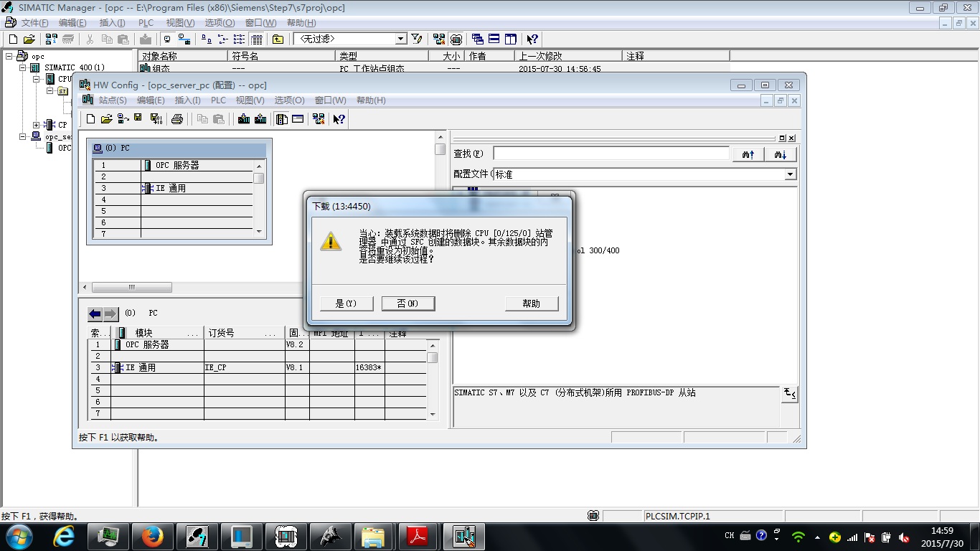Click the Open Project icon in SIMATIC Manager
The height and width of the screenshot is (551, 980).
[29, 39]
